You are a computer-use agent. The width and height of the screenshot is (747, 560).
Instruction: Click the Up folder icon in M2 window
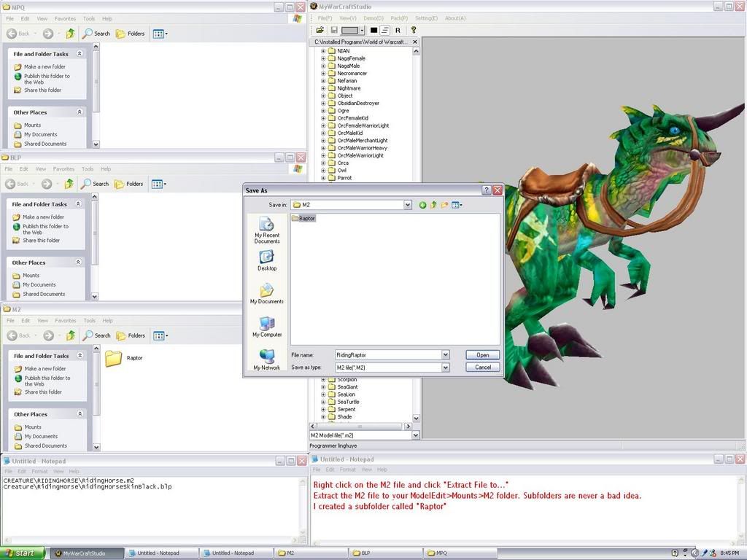pyautogui.click(x=71, y=335)
